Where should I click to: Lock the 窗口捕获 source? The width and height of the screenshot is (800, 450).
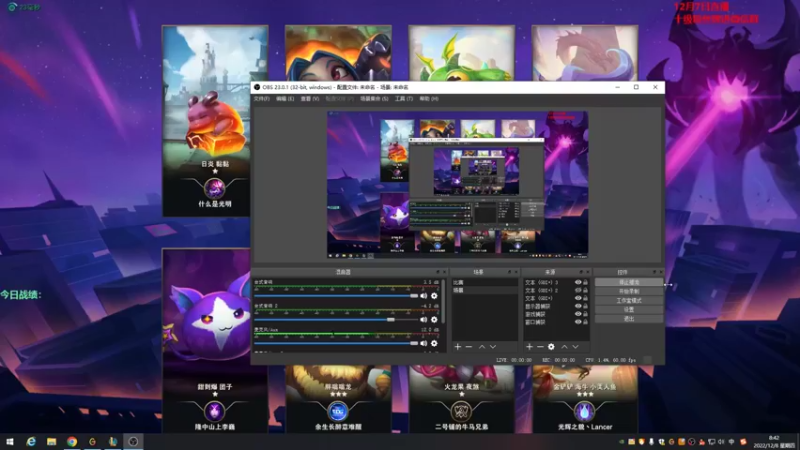tap(585, 322)
